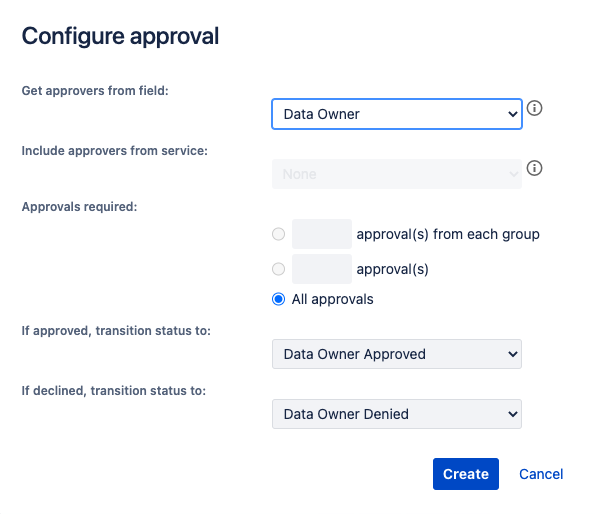Click the "Get approvers from field:" label
Viewport: 595px width, 514px height.
(x=95, y=91)
